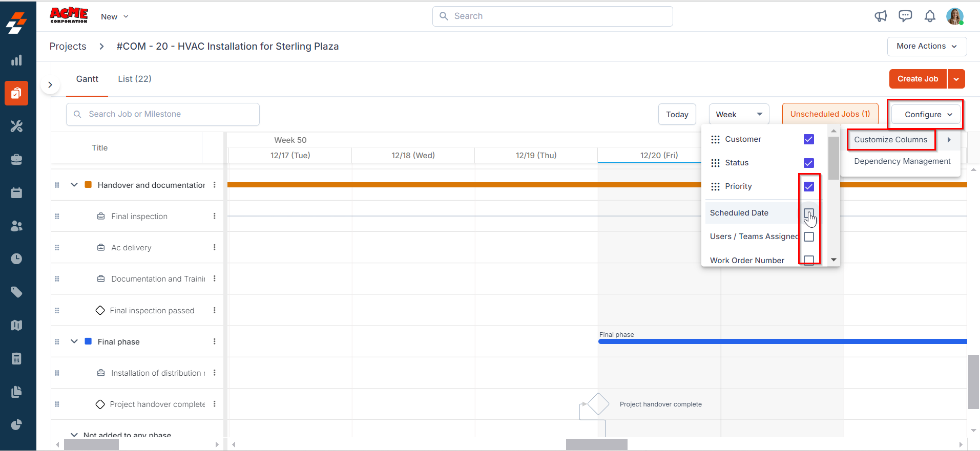Uncheck the Customer column checkbox
The height and width of the screenshot is (451, 980).
coord(809,139)
